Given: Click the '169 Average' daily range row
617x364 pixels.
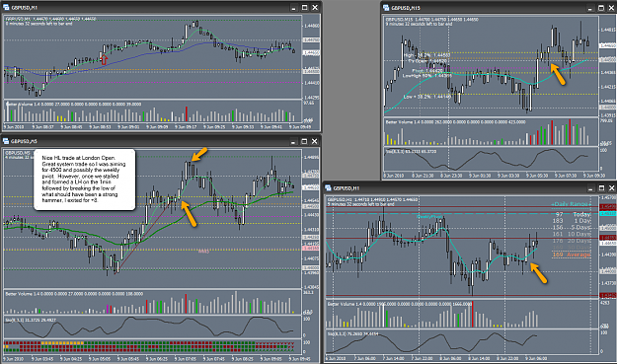Looking at the screenshot, I should [x=572, y=255].
